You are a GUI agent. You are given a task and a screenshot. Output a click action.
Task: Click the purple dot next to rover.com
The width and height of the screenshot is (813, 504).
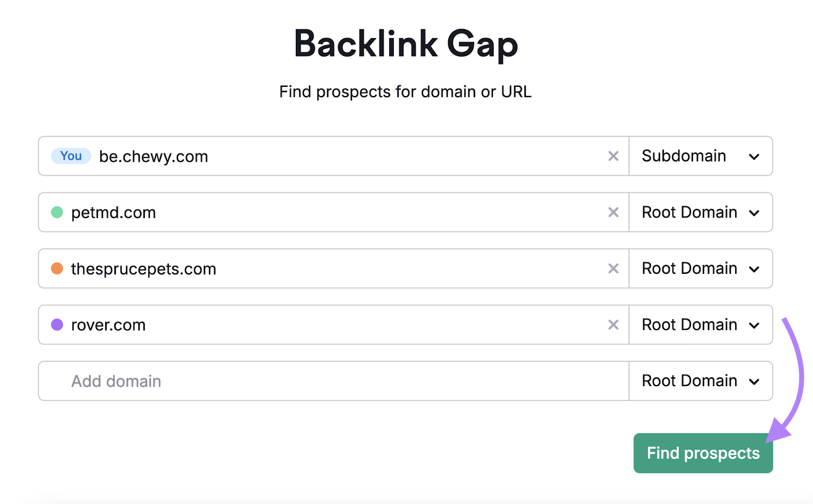(x=58, y=325)
